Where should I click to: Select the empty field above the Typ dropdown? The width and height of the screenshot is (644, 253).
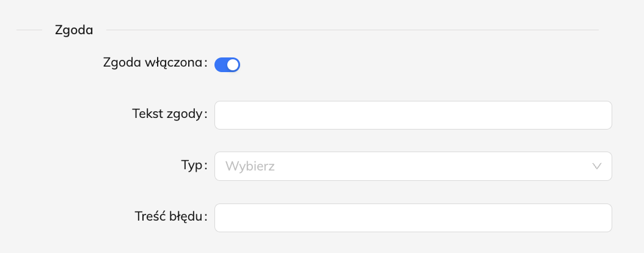click(413, 116)
